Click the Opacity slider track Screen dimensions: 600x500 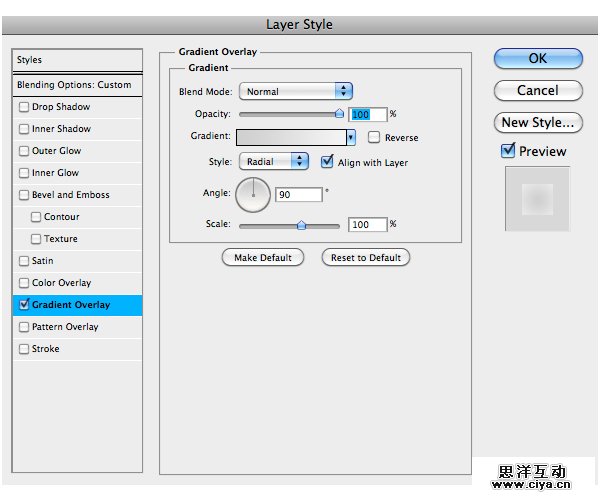point(290,114)
